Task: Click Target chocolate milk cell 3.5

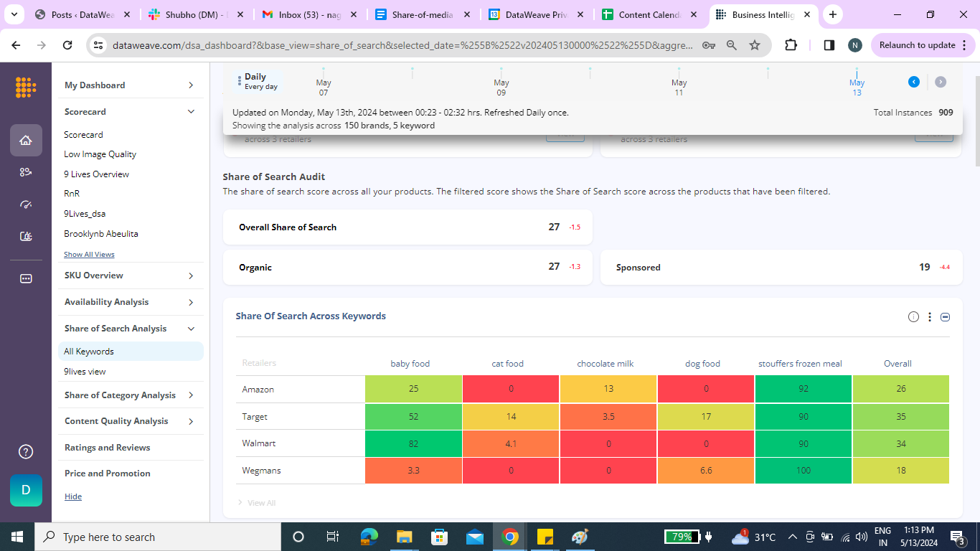Action: click(608, 416)
